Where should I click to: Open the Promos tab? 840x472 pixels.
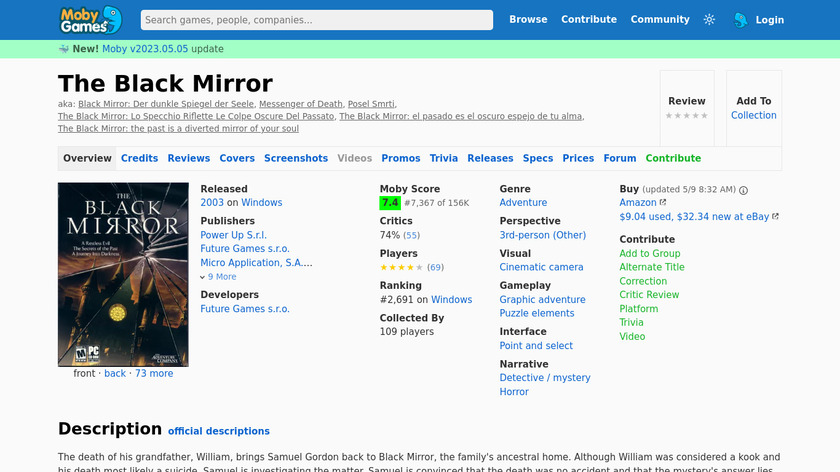pyautogui.click(x=401, y=159)
